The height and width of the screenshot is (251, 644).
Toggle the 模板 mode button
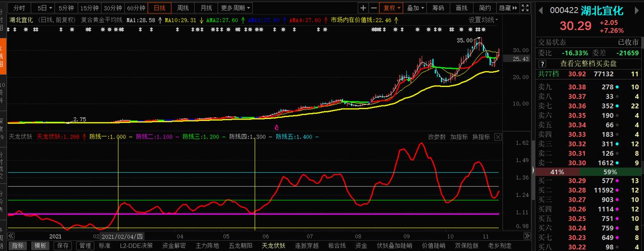[40, 245]
